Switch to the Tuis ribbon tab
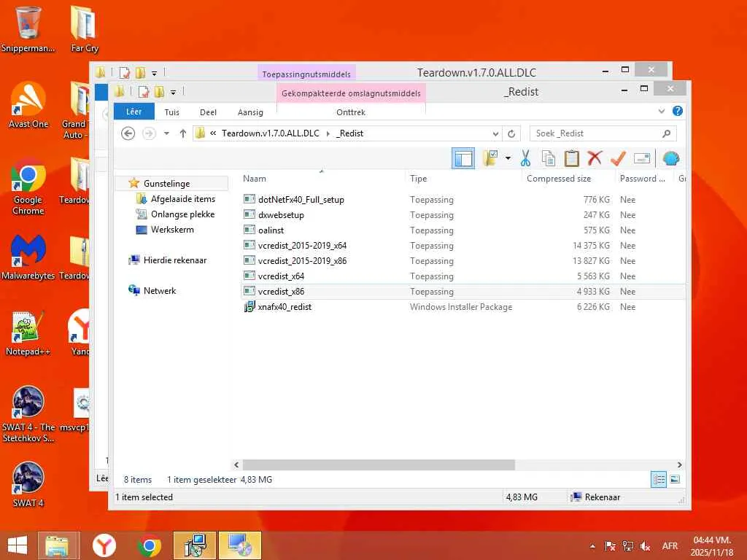 172,112
